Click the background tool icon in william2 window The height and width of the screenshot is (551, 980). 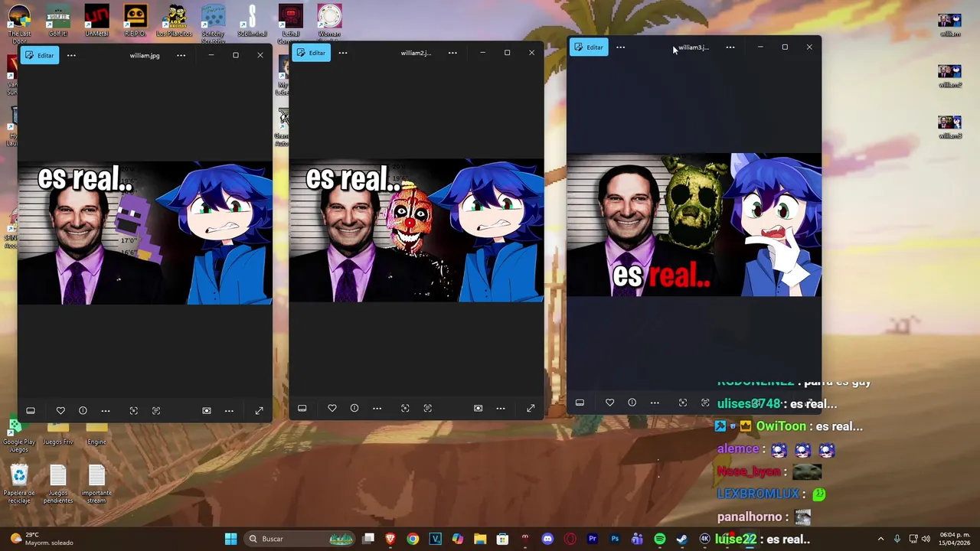[x=478, y=409]
